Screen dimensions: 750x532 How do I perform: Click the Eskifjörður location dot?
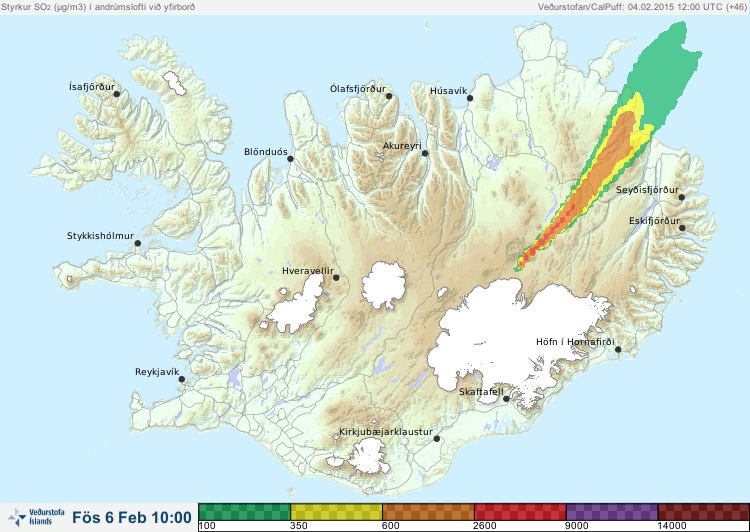coord(682,228)
